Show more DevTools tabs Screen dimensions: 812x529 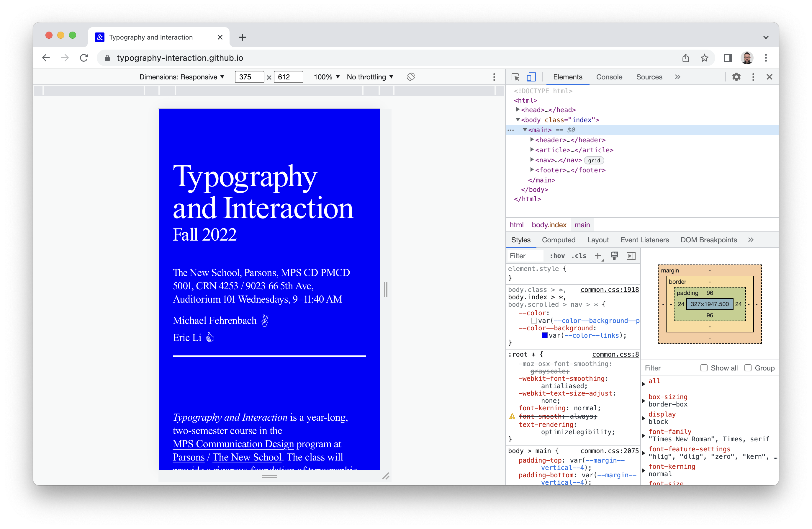677,77
